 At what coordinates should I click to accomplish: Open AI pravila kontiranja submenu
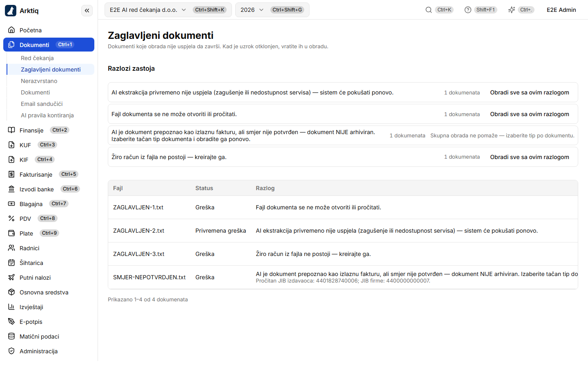(47, 115)
